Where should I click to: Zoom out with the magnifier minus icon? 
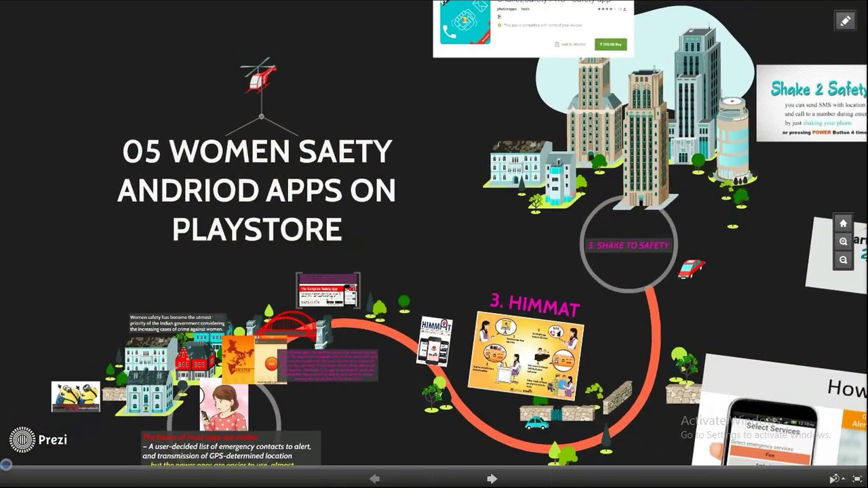pyautogui.click(x=843, y=260)
